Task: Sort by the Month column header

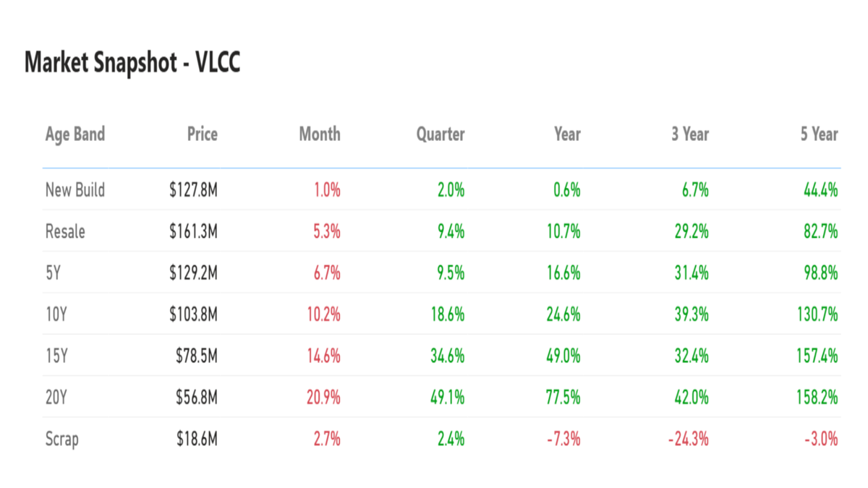Action: [x=320, y=134]
